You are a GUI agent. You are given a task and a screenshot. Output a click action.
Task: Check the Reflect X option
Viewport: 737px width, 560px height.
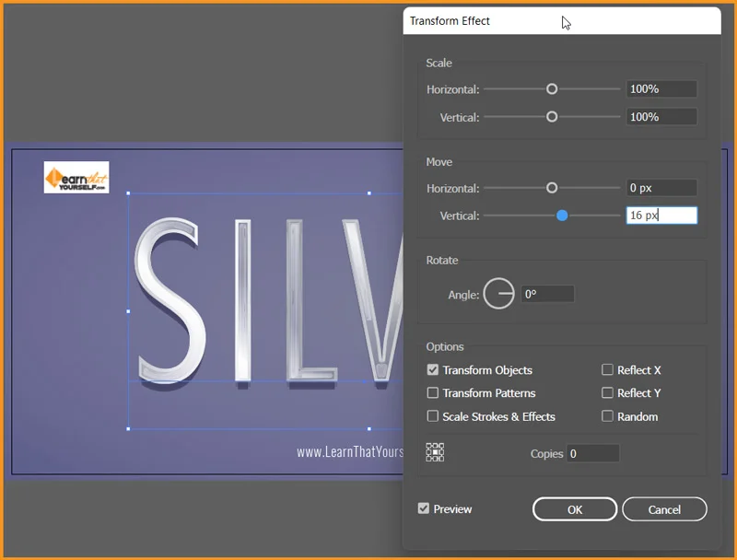607,370
